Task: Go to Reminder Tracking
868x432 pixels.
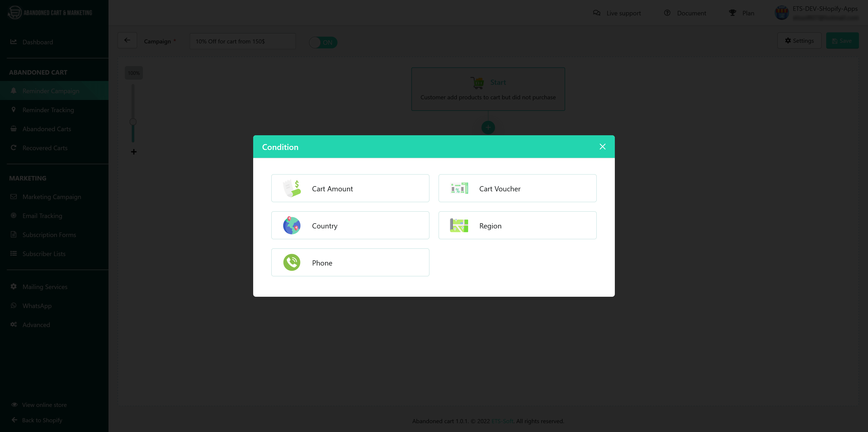Action: click(x=54, y=110)
